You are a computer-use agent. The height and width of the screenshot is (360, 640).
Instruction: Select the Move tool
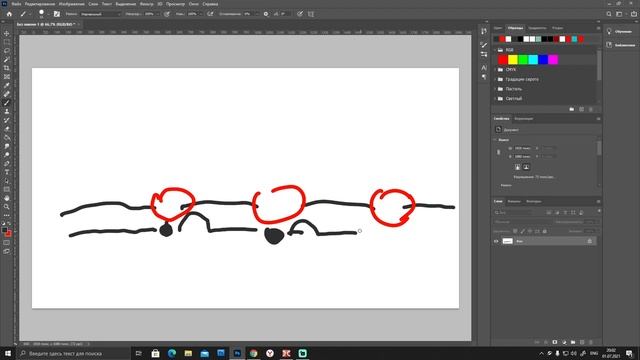(x=7, y=33)
